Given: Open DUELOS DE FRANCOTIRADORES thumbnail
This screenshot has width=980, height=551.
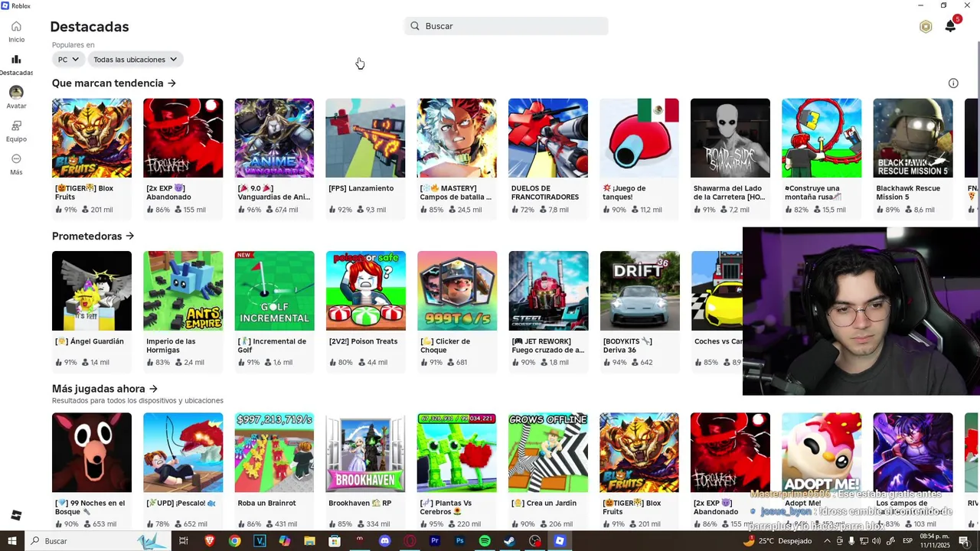Looking at the screenshot, I should click(x=548, y=138).
